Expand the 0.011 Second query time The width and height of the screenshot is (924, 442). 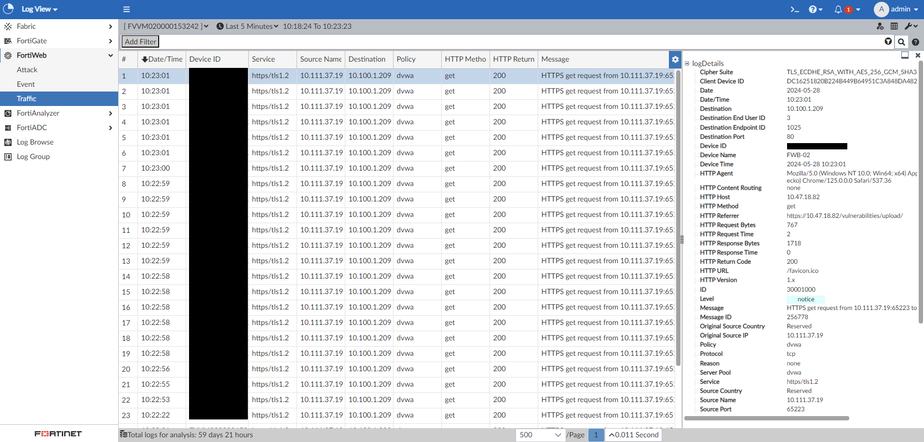click(x=632, y=435)
